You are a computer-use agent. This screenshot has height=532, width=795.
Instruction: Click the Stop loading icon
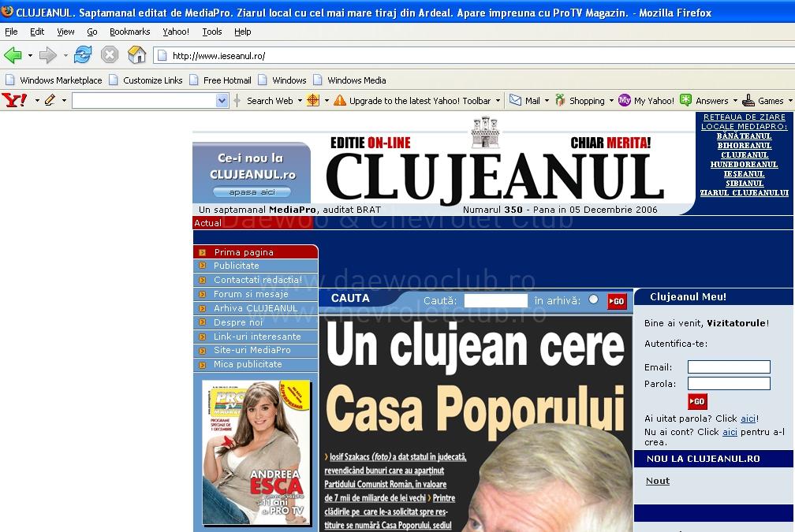[110, 55]
